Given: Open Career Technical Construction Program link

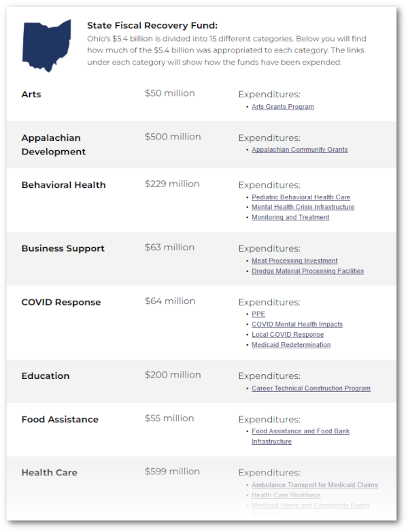Looking at the screenshot, I should pyautogui.click(x=311, y=388).
